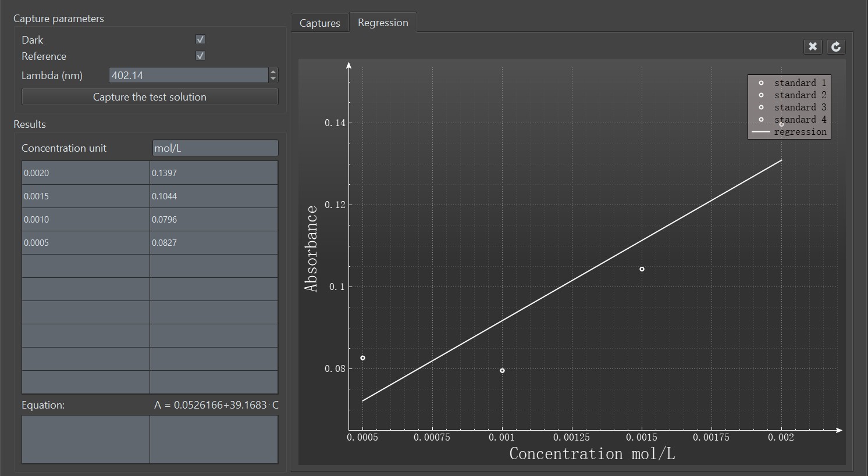Image resolution: width=868 pixels, height=476 pixels.
Task: Click the data point at 0.0015 concentration
Action: click(642, 269)
